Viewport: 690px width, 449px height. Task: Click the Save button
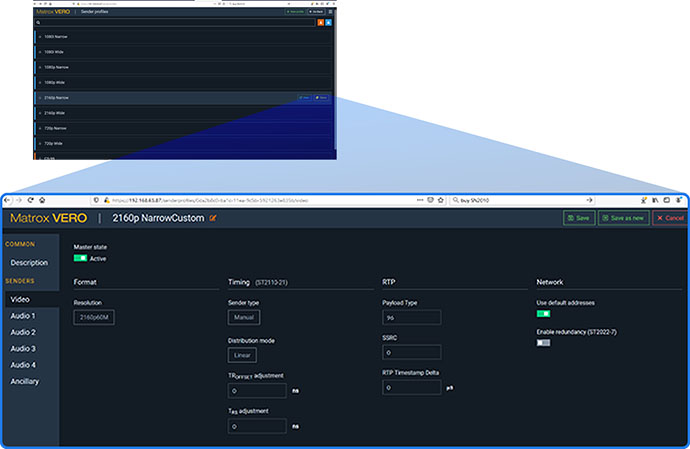tap(579, 218)
